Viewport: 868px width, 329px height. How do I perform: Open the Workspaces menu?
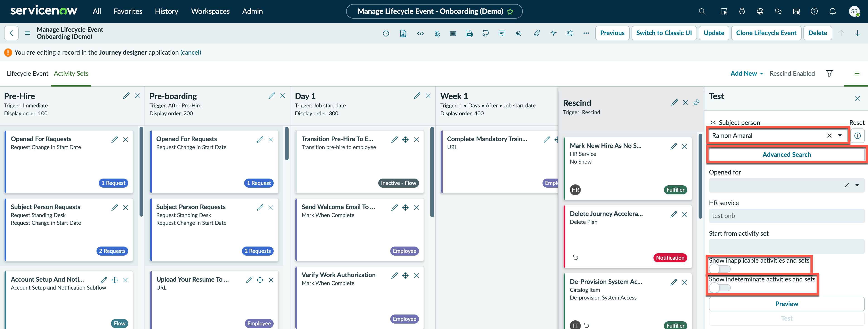point(210,12)
